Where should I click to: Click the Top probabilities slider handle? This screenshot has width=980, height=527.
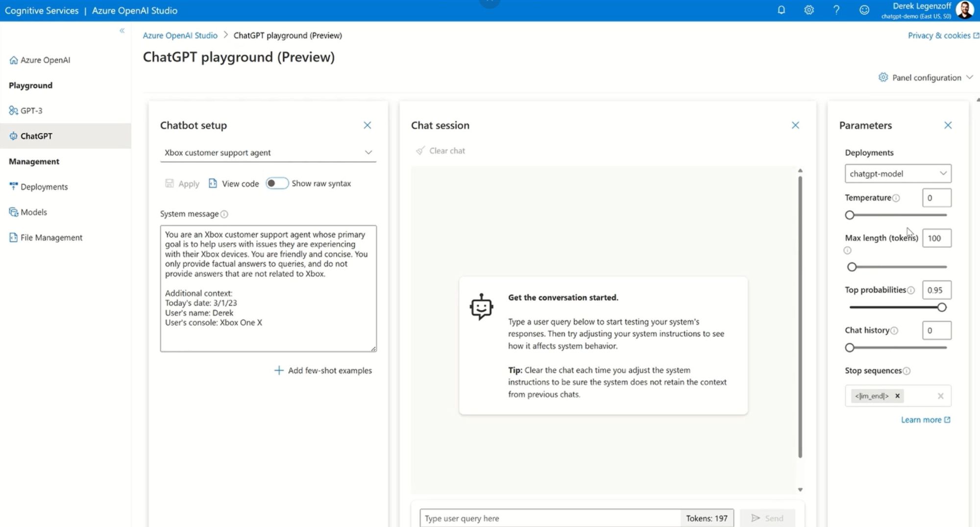(942, 308)
